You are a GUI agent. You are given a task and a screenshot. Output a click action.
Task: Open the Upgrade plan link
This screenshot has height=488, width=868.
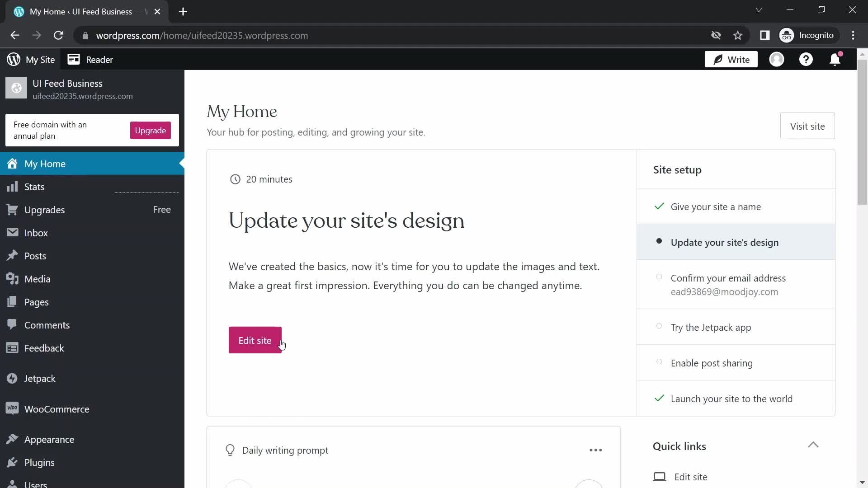150,130
